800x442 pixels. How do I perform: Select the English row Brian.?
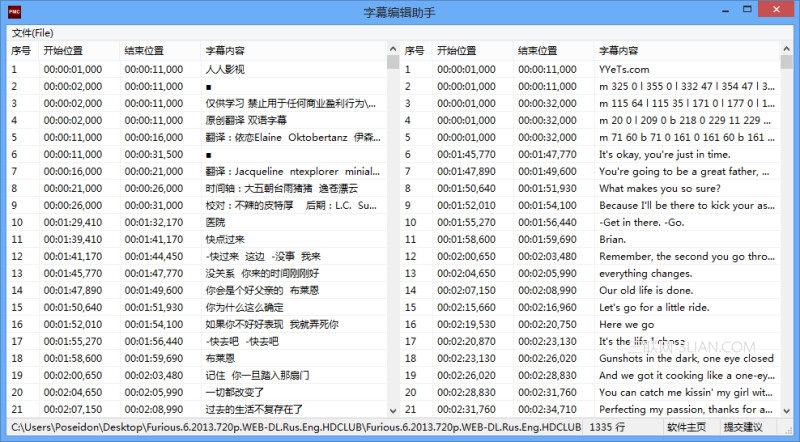590,239
